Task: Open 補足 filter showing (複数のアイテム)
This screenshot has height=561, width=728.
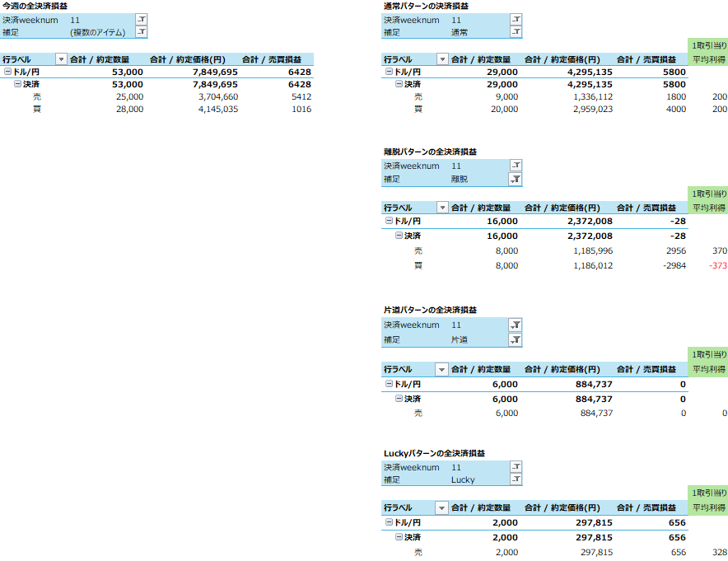Action: click(141, 32)
